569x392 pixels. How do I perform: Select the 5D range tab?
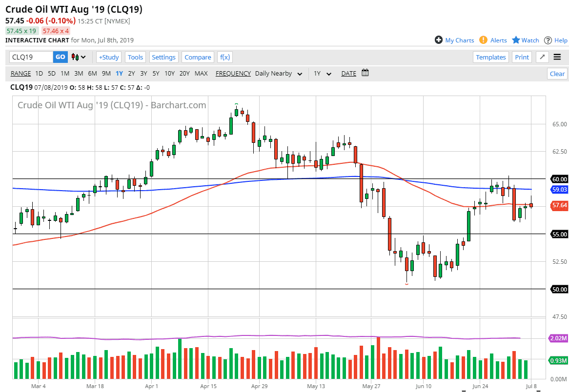(51, 73)
